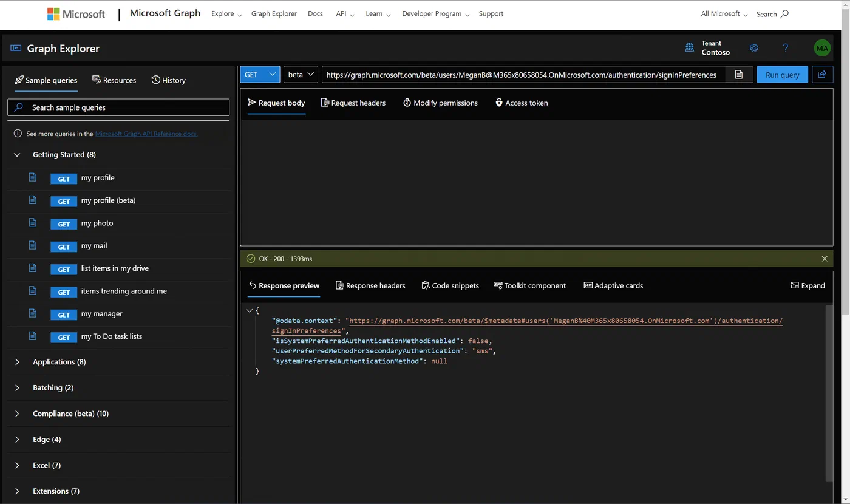Click document icon beside my photo
The height and width of the screenshot is (504, 850).
33,222
